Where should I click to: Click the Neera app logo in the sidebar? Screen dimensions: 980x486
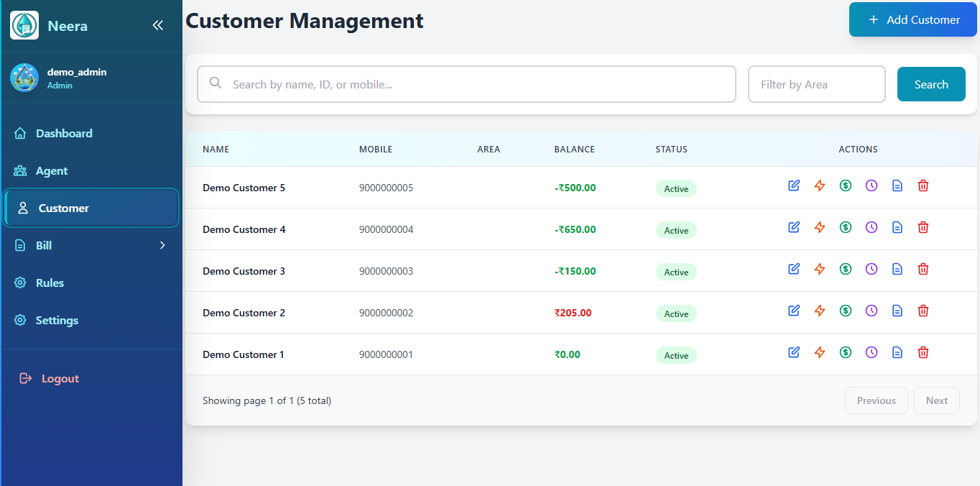pyautogui.click(x=24, y=24)
